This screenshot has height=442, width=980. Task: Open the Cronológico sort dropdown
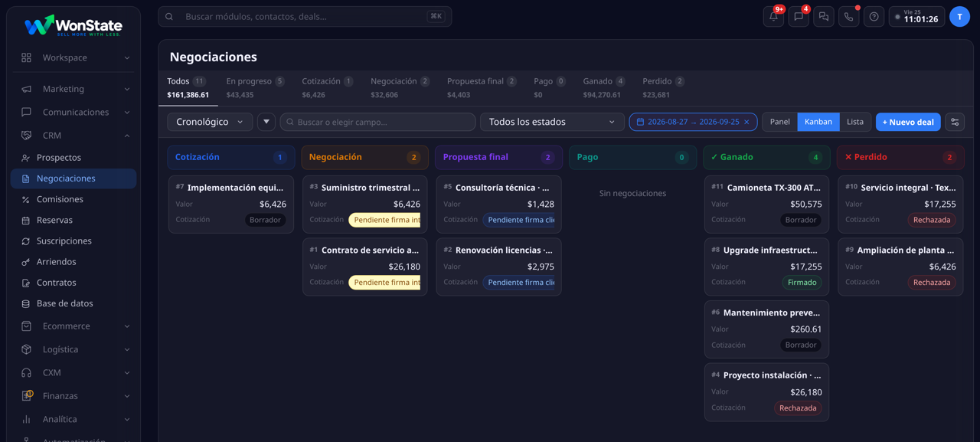(210, 122)
